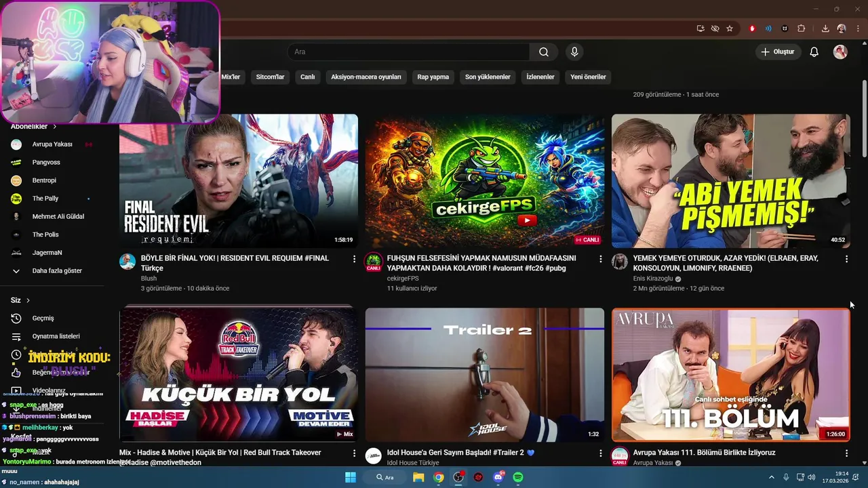
Task: Open the Chrome extensions puzzle icon
Action: coord(802,28)
